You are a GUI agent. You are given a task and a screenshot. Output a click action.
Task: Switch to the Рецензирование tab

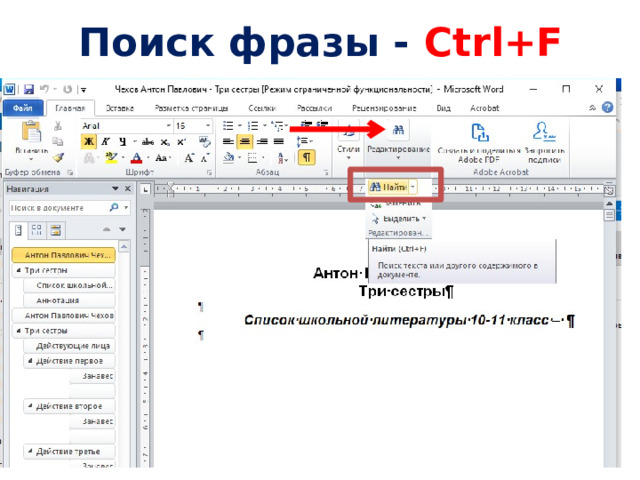click(x=384, y=108)
